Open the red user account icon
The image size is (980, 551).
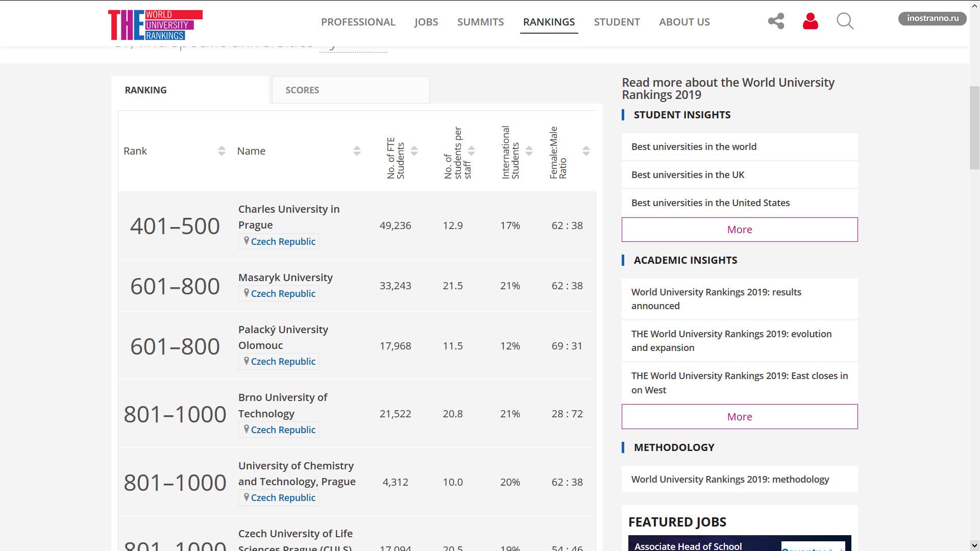[810, 21]
